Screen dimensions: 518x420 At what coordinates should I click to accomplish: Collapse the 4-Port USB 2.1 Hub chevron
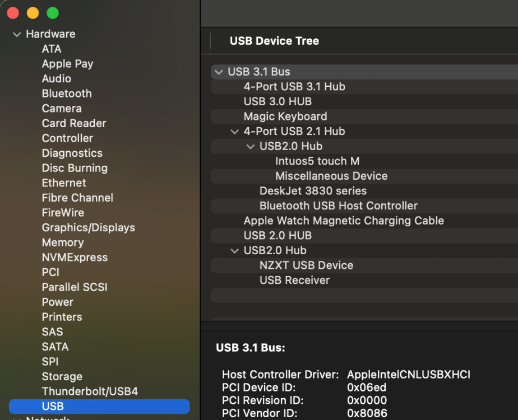pos(234,131)
